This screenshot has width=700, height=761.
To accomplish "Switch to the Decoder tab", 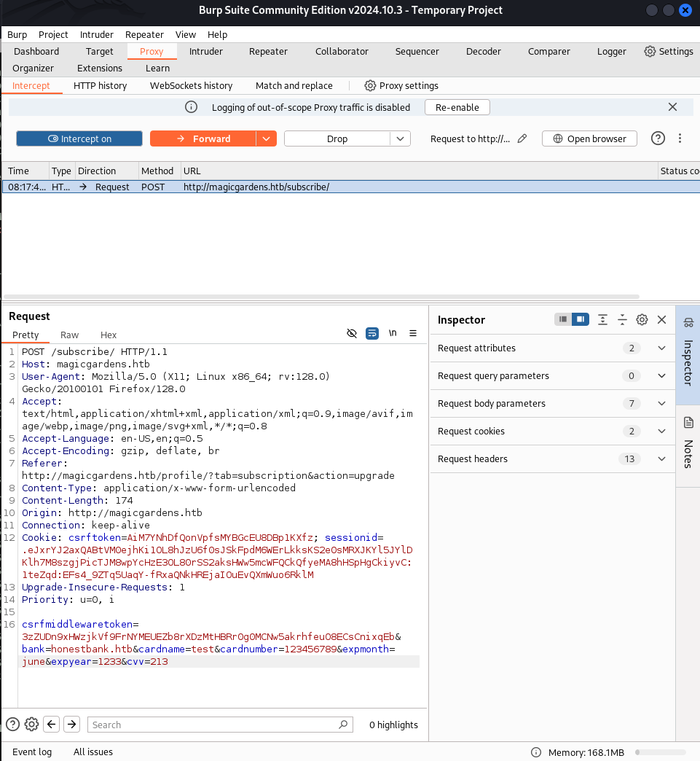I will (483, 52).
